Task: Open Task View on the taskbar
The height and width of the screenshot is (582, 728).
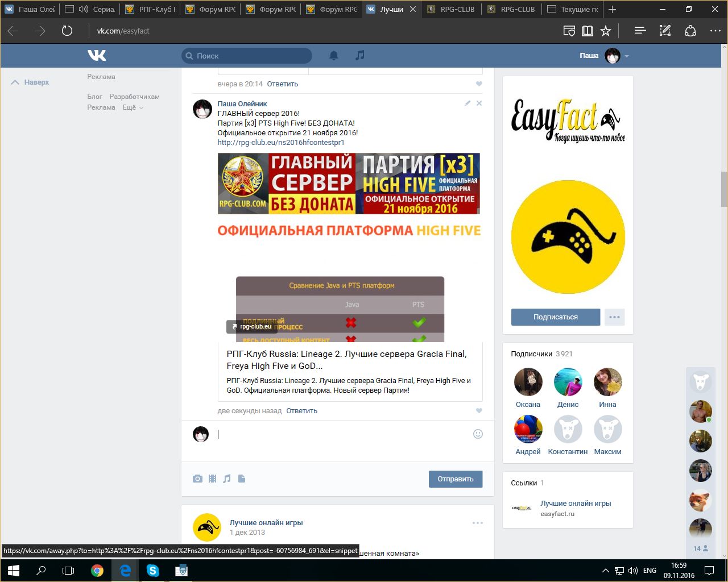Action: pos(68,571)
